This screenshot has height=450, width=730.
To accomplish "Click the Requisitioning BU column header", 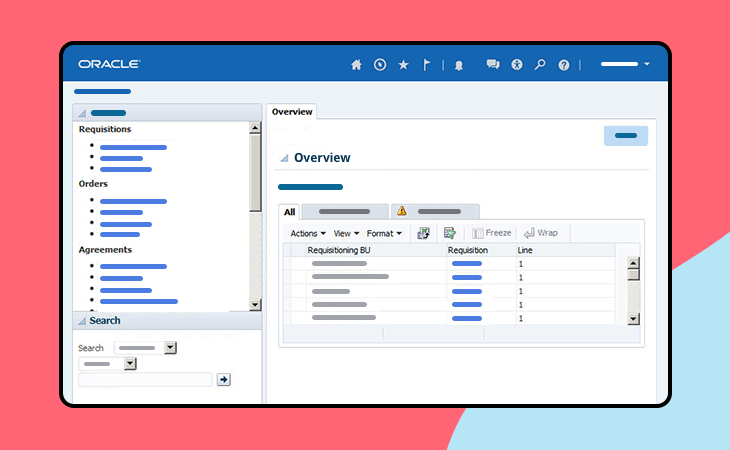I will click(339, 250).
